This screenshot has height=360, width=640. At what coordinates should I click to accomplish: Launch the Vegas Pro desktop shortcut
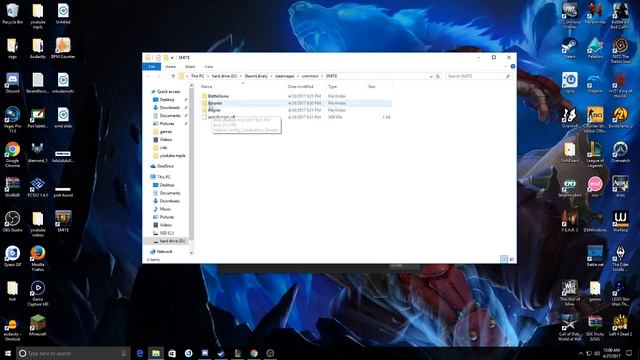12,119
